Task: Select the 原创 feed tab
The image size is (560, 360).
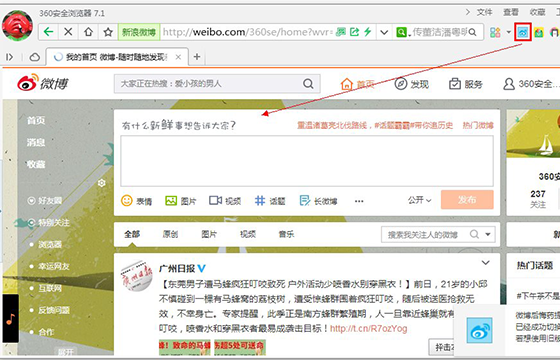Action: pos(170,234)
